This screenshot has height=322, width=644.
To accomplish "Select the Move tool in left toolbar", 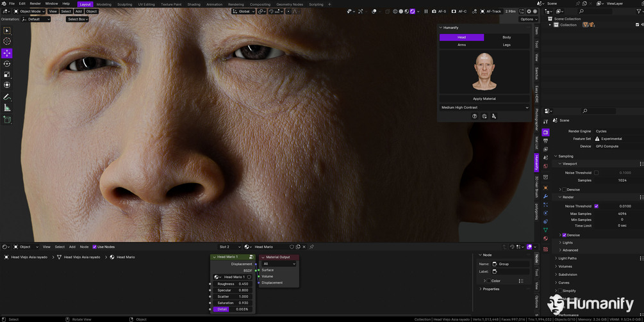I will [7, 53].
